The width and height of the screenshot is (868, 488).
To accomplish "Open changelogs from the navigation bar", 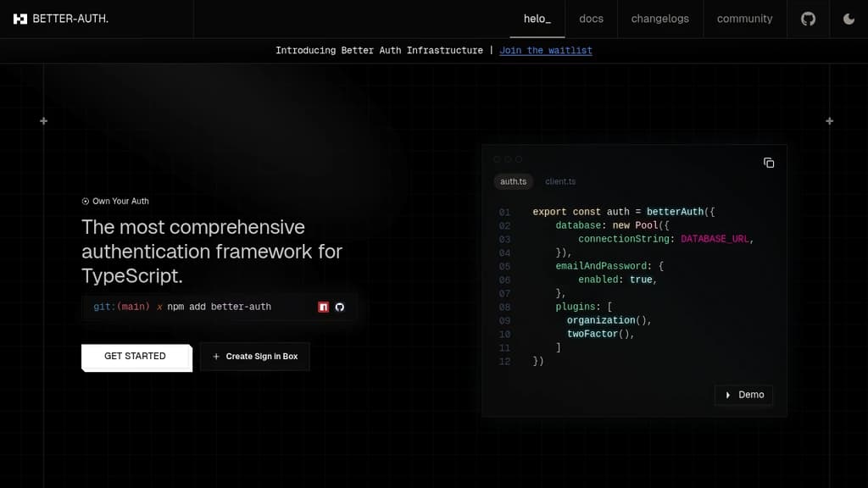I will click(660, 19).
